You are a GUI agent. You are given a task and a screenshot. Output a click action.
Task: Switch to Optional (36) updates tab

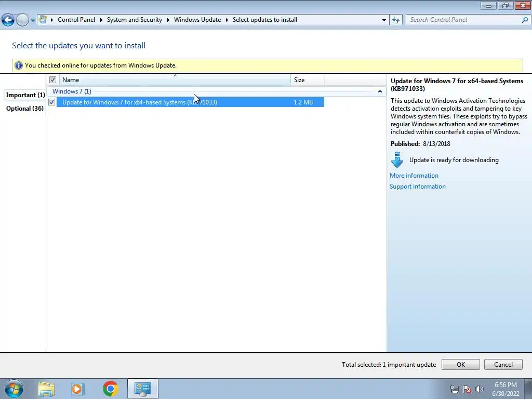[x=25, y=109]
